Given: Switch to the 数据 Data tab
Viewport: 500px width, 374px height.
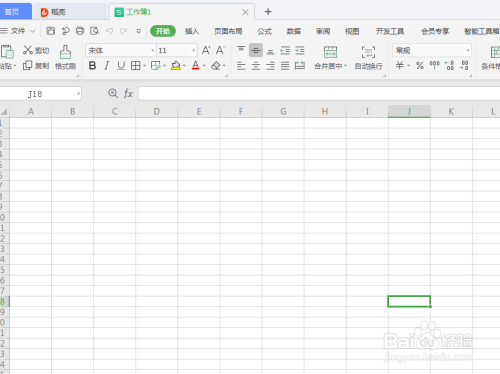Looking at the screenshot, I should (294, 31).
